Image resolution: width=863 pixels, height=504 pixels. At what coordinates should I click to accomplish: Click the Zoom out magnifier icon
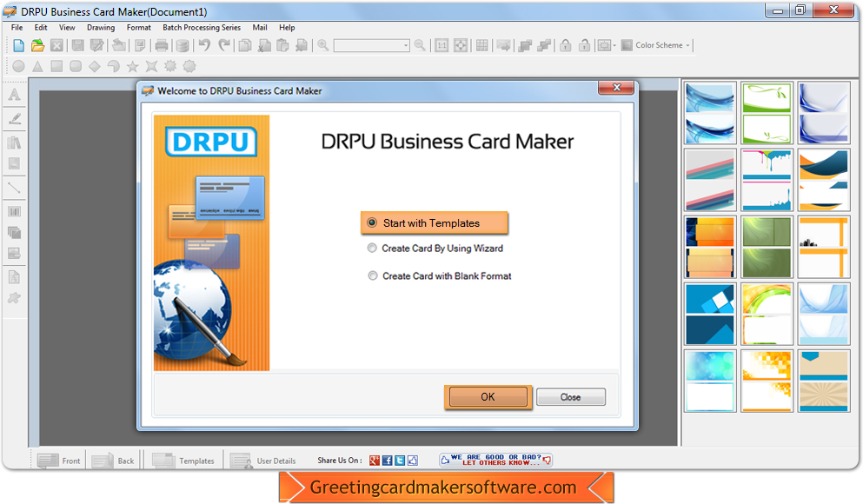coord(420,45)
